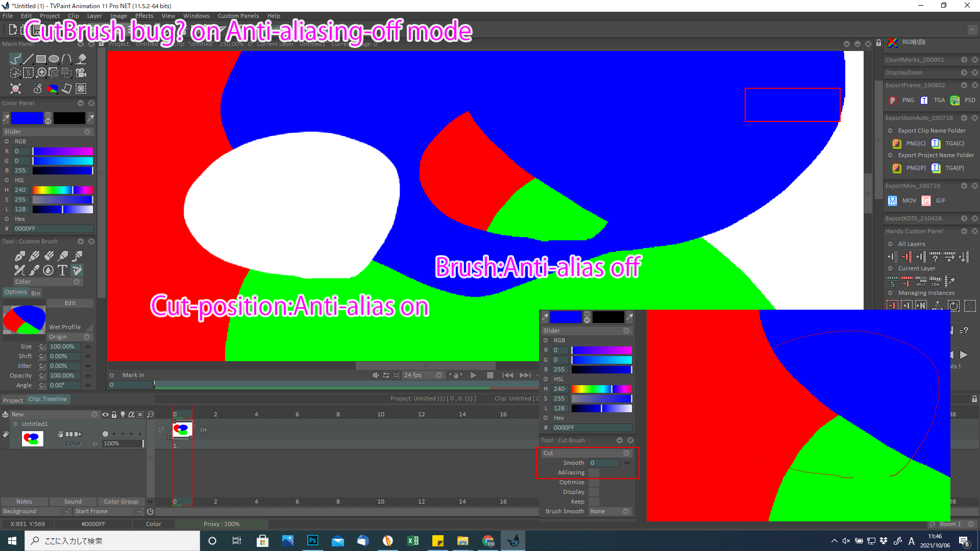Expand the CountMarks_200901 panel
Screen dimensions: 980x551
(x=964, y=60)
